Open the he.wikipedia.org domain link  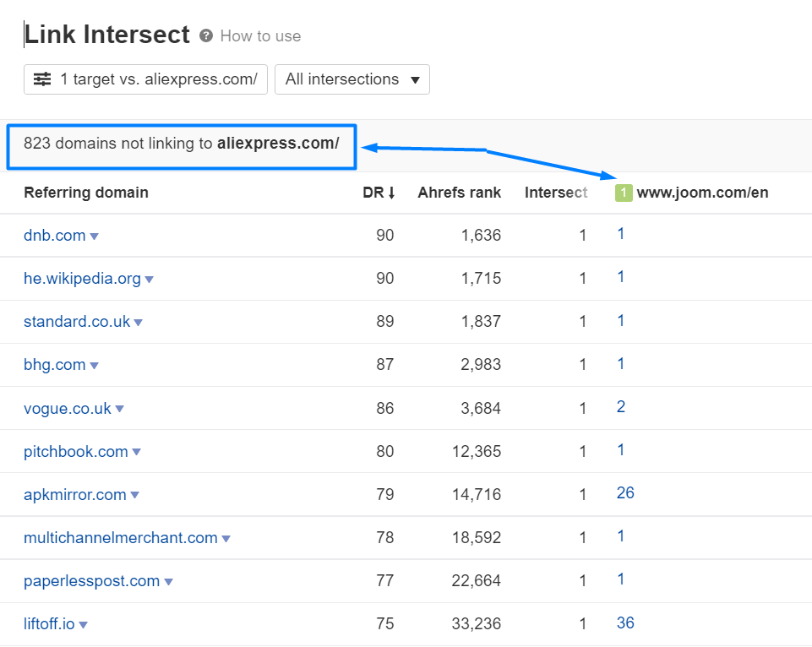pos(82,279)
